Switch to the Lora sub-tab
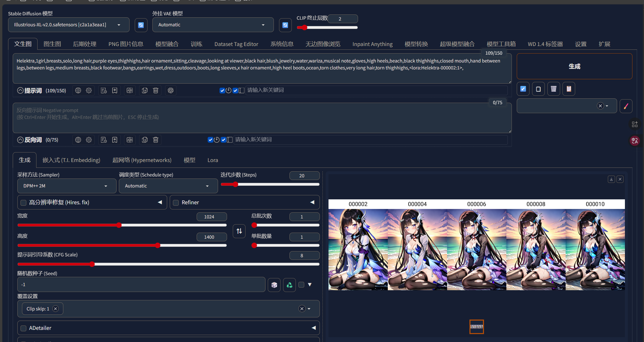 213,160
